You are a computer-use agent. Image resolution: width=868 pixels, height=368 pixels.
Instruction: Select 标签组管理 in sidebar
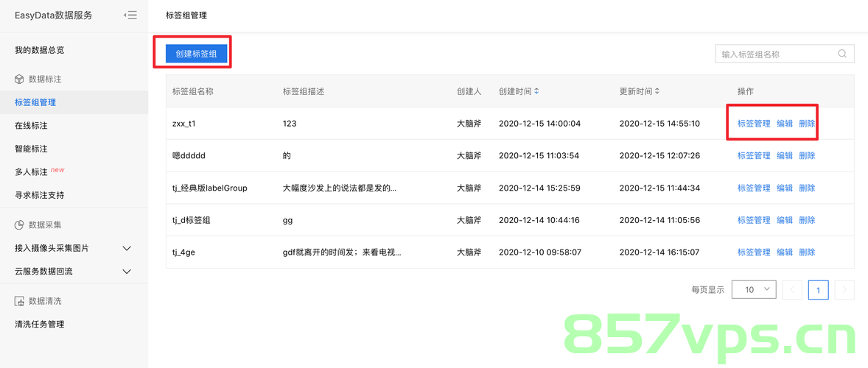click(74, 102)
